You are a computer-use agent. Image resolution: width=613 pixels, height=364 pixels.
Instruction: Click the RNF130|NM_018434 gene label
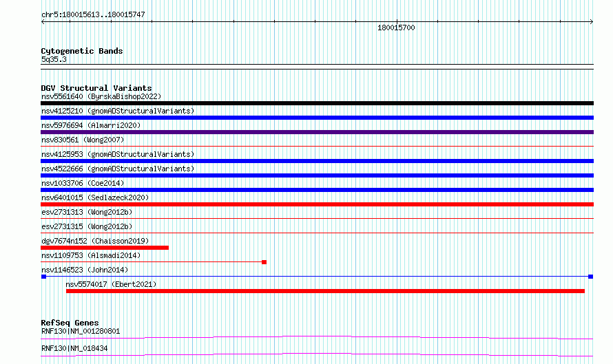74,348
